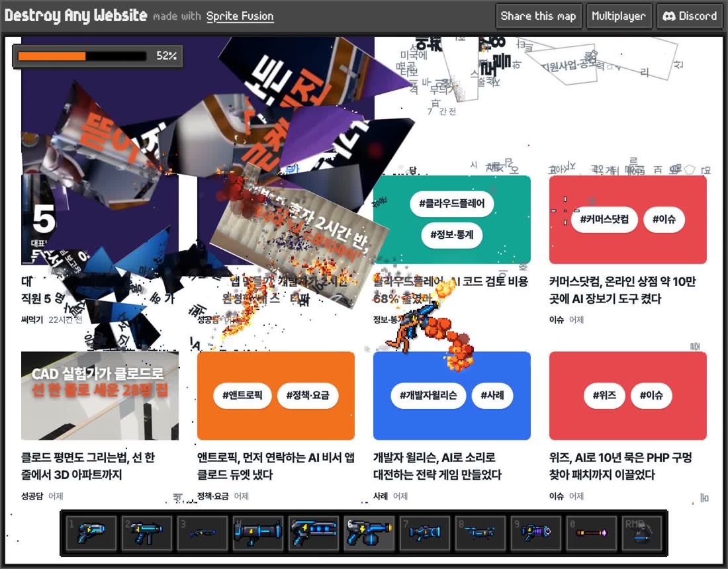The width and height of the screenshot is (728, 569).
Task: Click the "made with" text
Action: tap(177, 17)
